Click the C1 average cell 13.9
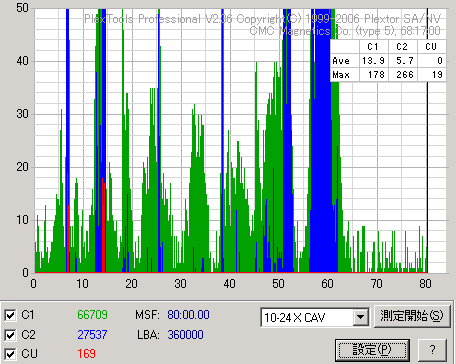 (373, 61)
